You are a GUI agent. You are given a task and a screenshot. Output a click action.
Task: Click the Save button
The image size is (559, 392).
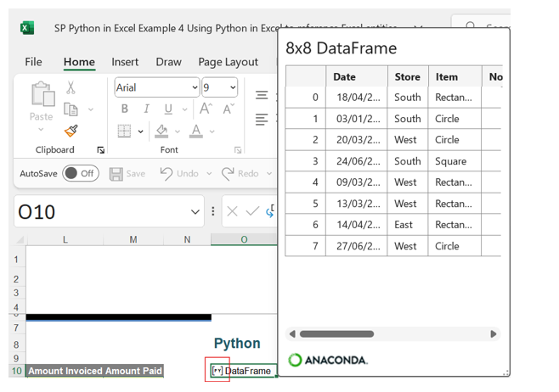[x=127, y=173]
